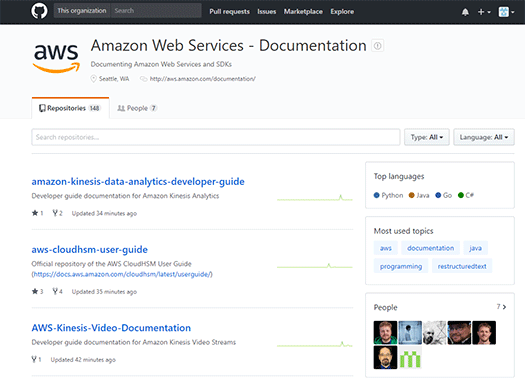Click the fork icon for aws-cloudhsm-user-guide
525x380 pixels.
point(55,291)
